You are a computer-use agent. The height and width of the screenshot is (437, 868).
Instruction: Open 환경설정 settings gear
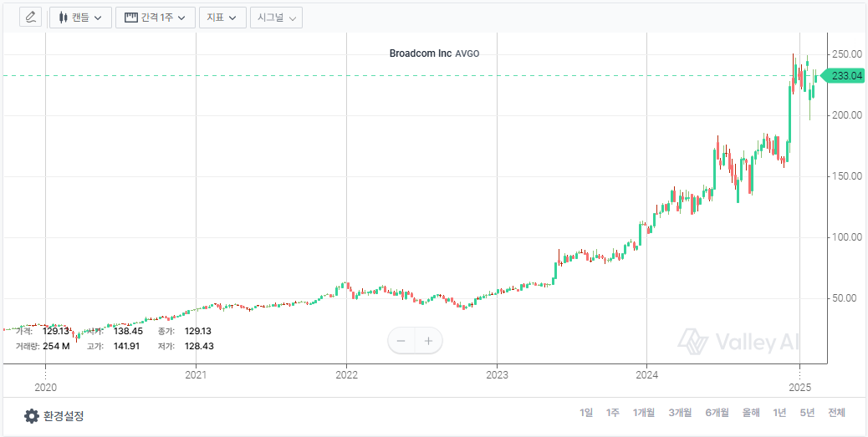coord(54,416)
